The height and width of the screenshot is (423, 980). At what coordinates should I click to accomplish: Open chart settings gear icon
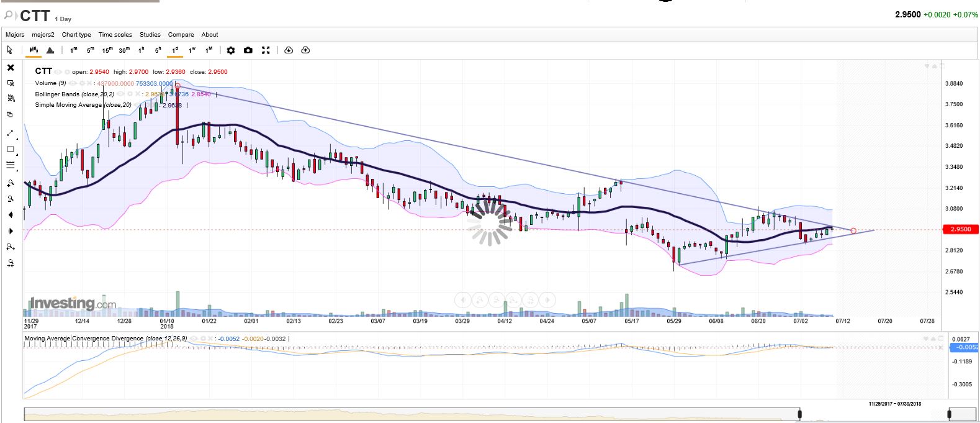(x=231, y=50)
